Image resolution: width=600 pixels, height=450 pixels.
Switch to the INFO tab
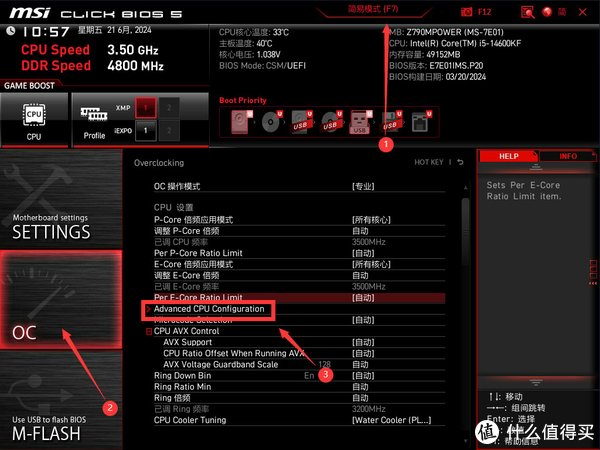click(568, 156)
